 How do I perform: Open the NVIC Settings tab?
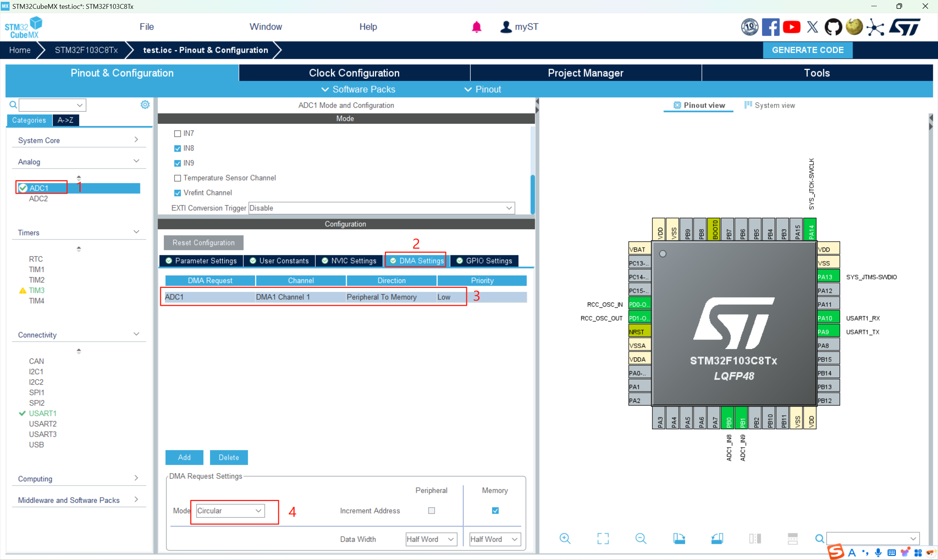[x=349, y=261]
